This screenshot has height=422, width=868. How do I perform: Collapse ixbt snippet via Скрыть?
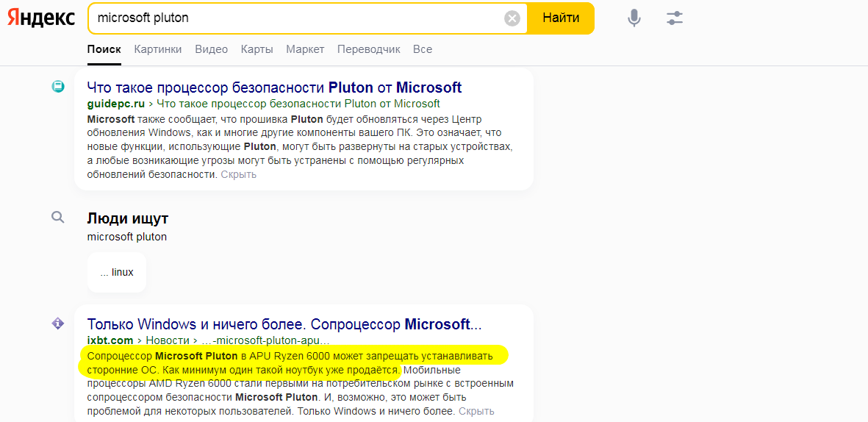coord(476,411)
